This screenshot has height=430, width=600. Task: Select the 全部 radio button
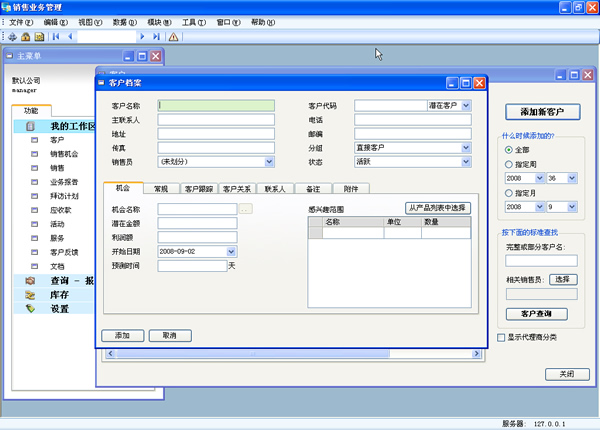pos(510,149)
